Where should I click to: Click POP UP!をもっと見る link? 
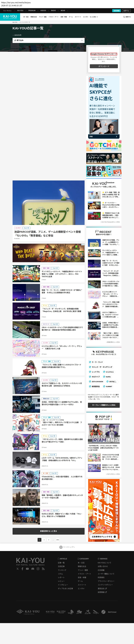tap(113, 474)
